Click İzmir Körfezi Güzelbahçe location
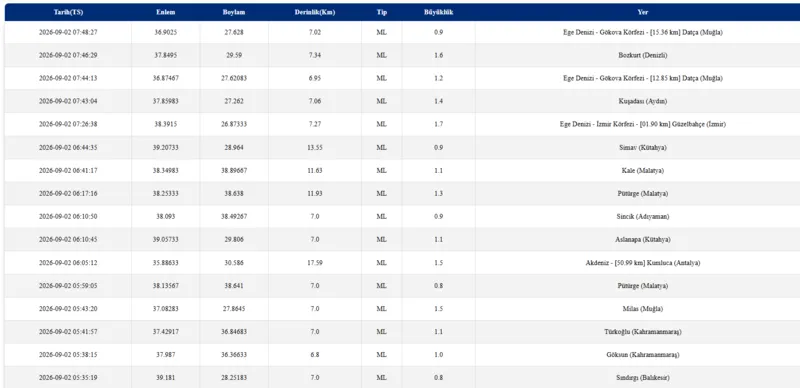The image size is (800, 388). click(x=642, y=124)
